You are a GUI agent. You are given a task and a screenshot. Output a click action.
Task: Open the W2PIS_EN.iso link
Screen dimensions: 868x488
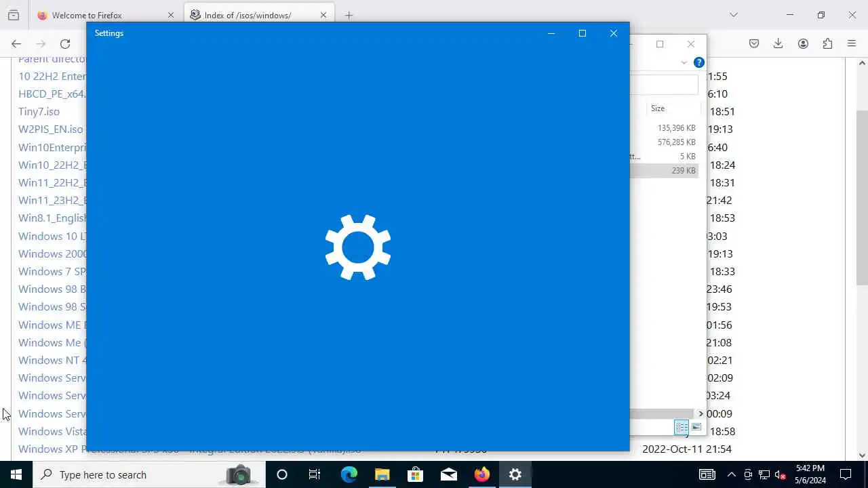51,129
